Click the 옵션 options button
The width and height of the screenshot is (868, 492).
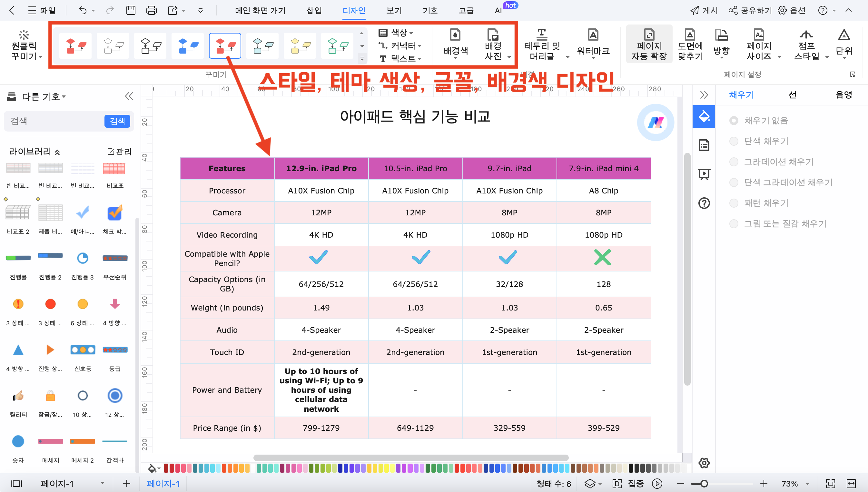792,10
